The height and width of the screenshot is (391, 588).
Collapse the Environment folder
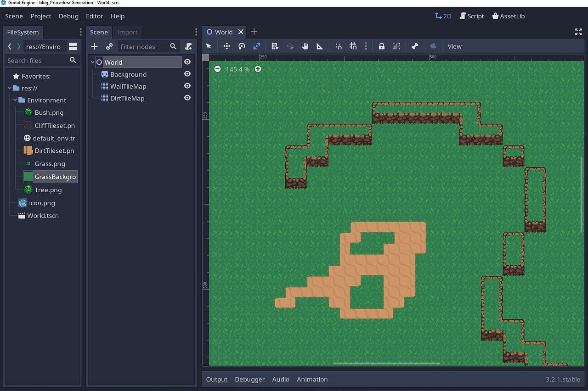click(14, 100)
